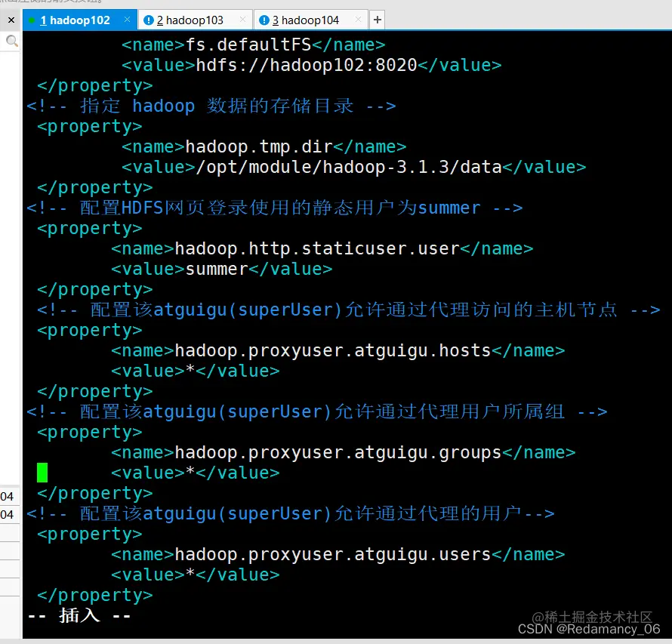Open a new session tab with plus button
Image resolution: width=672 pixels, height=644 pixels.
click(377, 20)
